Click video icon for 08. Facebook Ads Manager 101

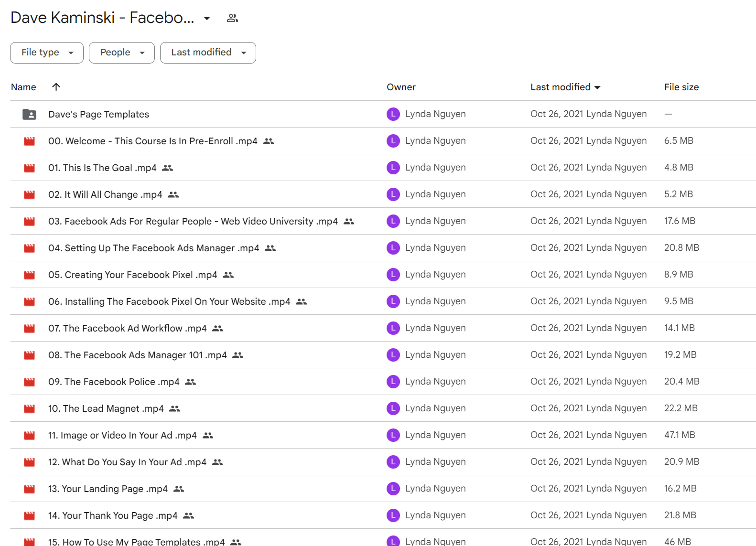(x=30, y=355)
